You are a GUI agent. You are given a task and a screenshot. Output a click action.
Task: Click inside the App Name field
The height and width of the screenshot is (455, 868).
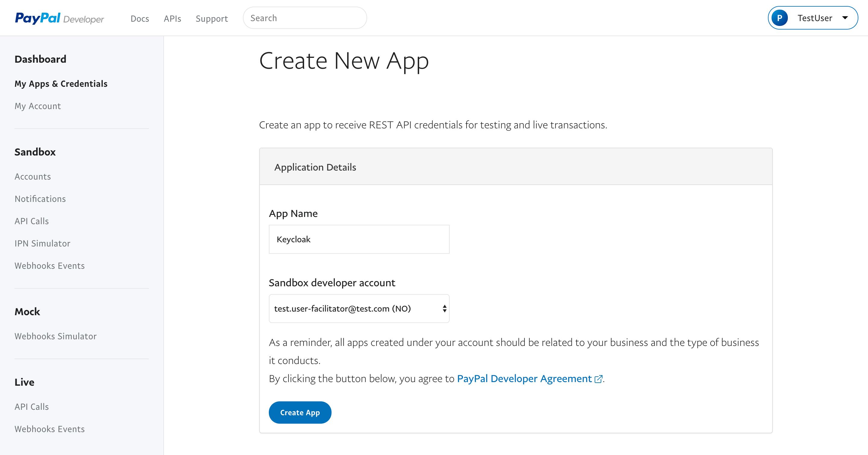coord(359,239)
